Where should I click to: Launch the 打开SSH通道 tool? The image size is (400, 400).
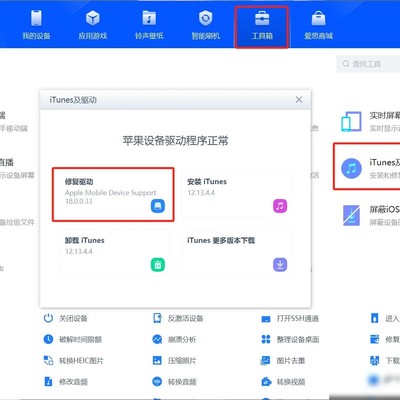(290, 318)
